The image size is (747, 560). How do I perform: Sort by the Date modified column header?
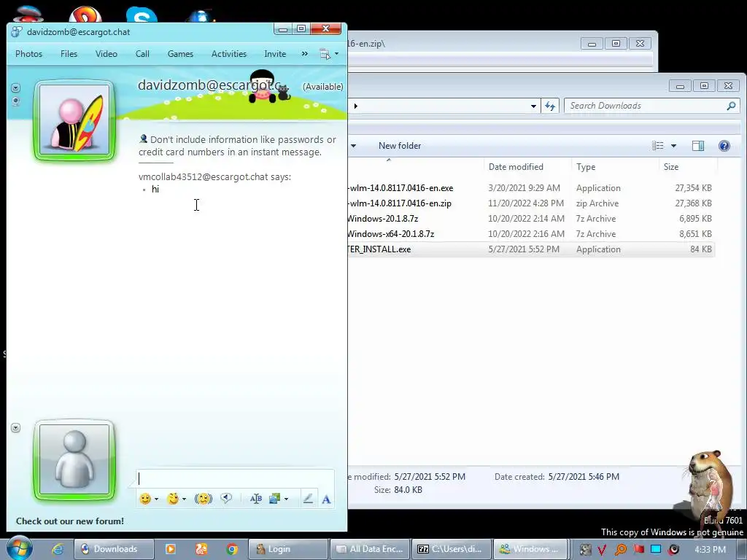(x=516, y=167)
